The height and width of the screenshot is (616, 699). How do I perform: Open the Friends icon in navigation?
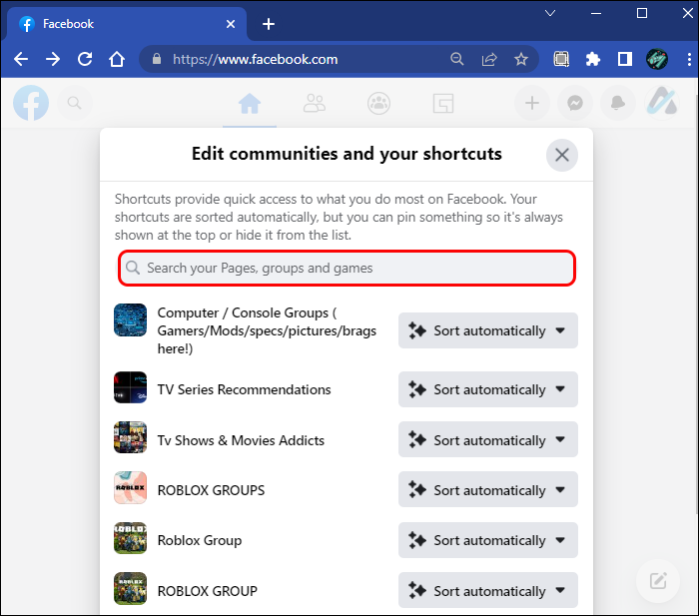[x=315, y=103]
